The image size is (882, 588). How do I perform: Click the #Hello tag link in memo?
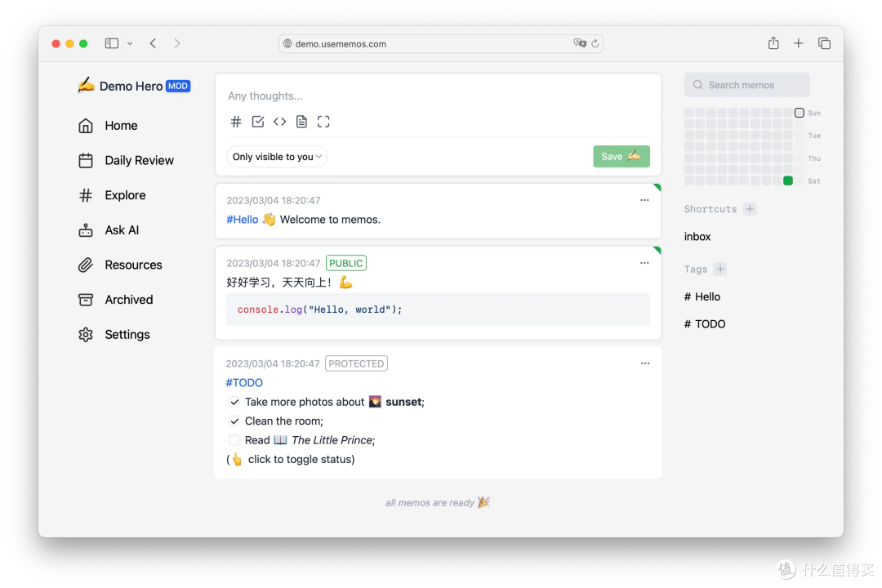pos(243,220)
